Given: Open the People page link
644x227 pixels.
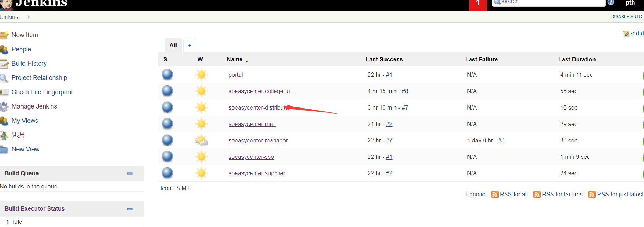Looking at the screenshot, I should point(21,49).
